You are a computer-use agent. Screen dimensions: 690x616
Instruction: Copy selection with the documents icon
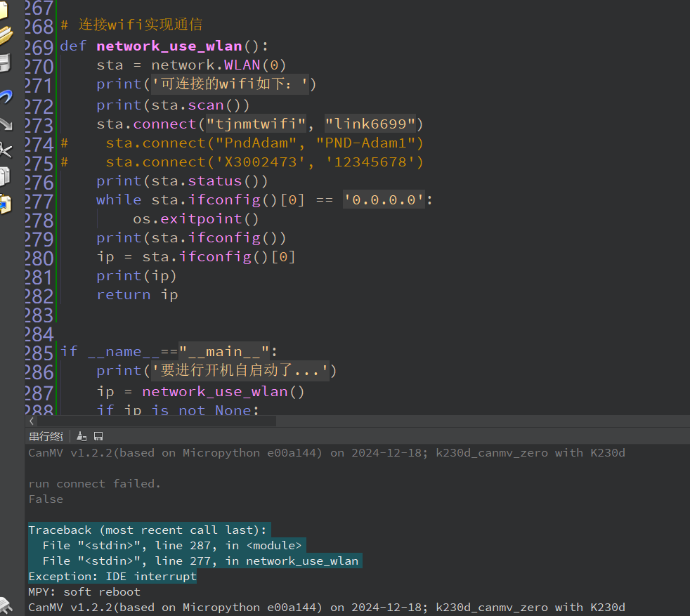click(5, 176)
